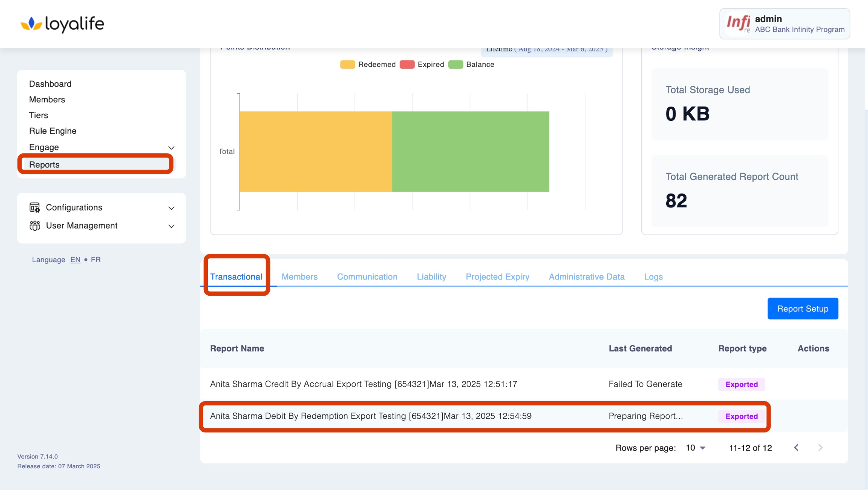The height and width of the screenshot is (490, 868).
Task: Open the admin account panel
Action: 784,24
